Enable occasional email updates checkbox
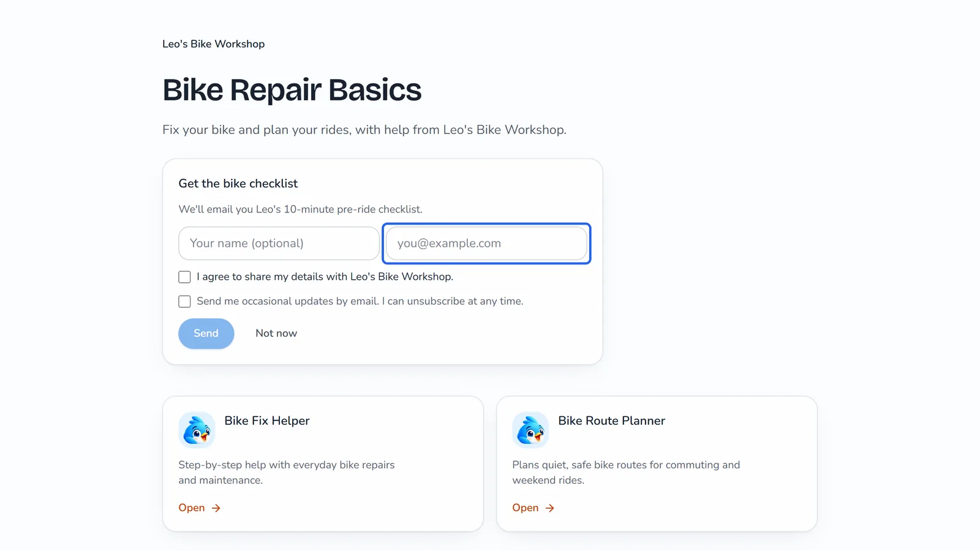Viewport: 980px width, 551px height. [184, 301]
